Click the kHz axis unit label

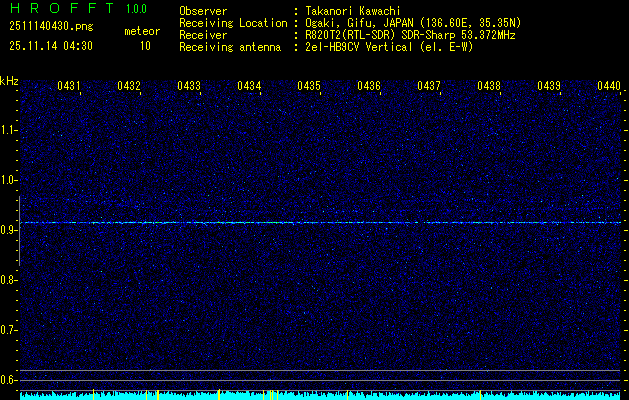pos(9,81)
